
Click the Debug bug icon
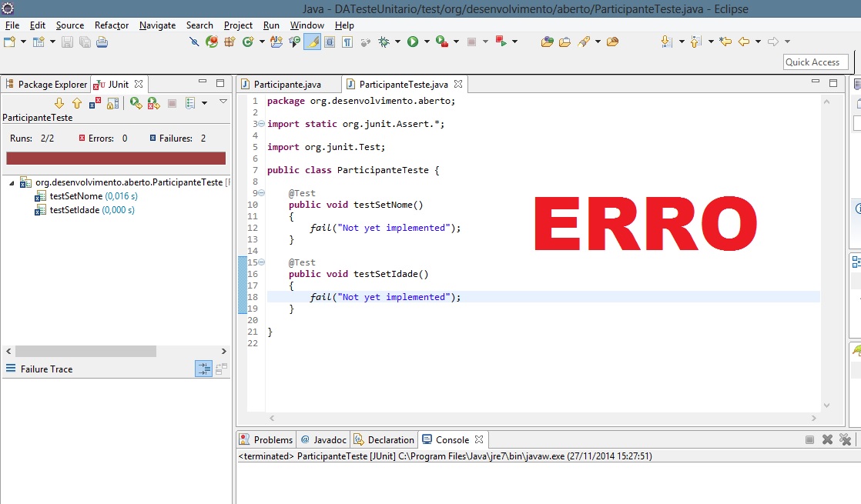pos(384,42)
